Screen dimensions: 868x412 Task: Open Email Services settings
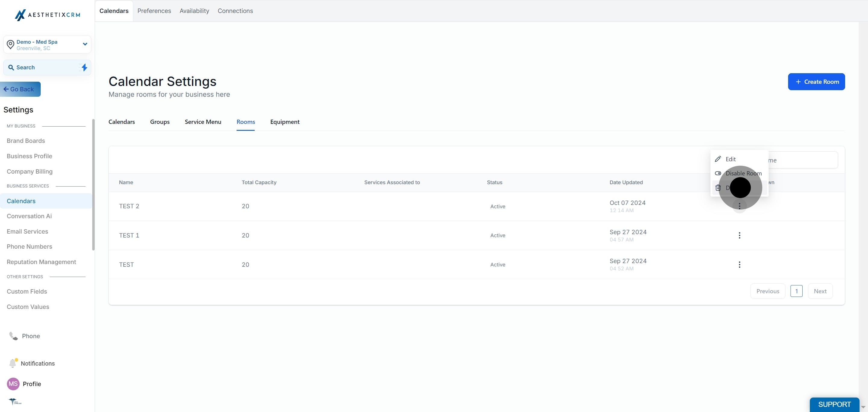pos(27,231)
